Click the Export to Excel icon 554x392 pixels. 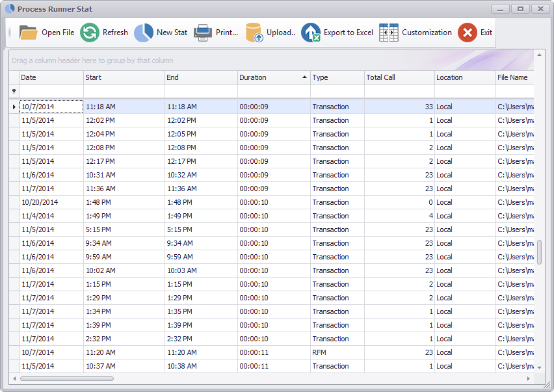(x=311, y=33)
